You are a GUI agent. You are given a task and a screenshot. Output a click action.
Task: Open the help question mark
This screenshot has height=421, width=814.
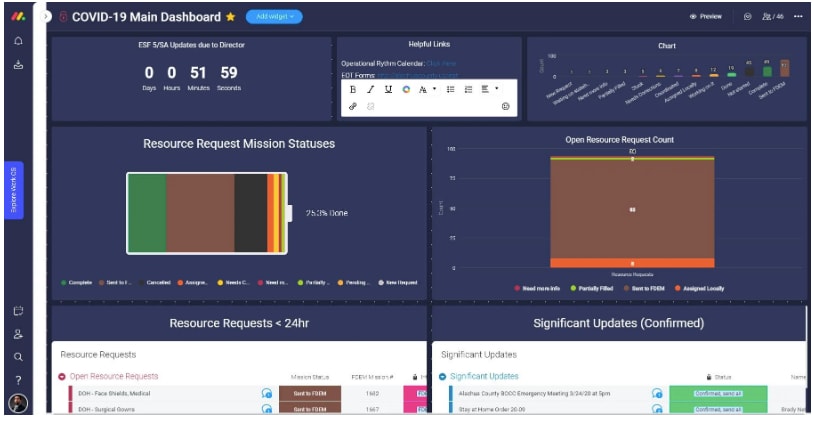(x=18, y=380)
